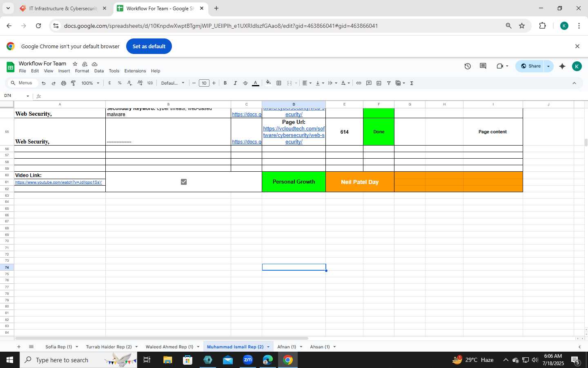Check document status cloud icon
The image size is (588, 368).
[x=94, y=64]
